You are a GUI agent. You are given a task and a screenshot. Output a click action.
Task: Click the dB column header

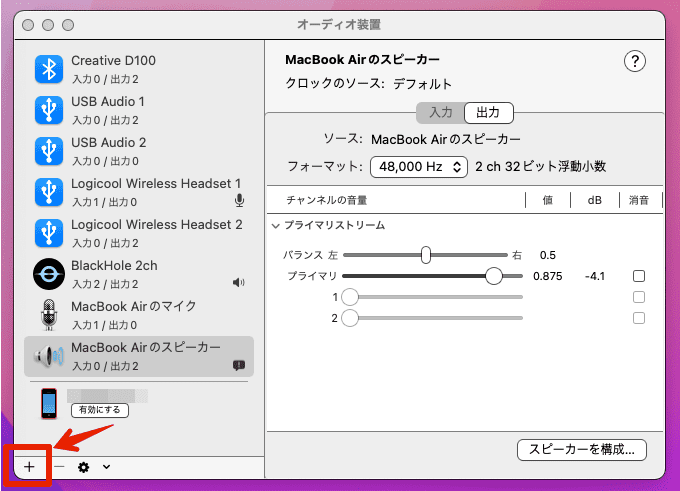click(595, 200)
